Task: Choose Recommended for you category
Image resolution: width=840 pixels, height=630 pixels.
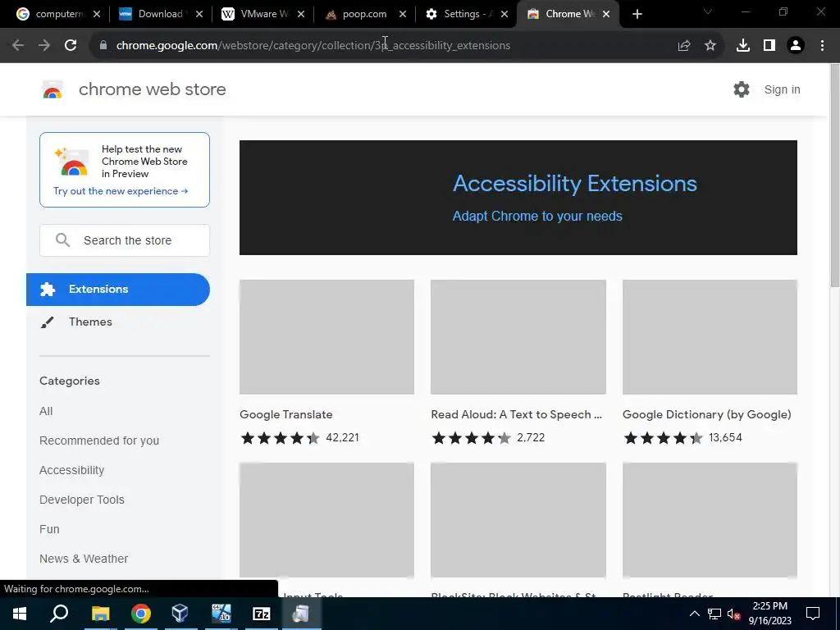Action: (99, 441)
